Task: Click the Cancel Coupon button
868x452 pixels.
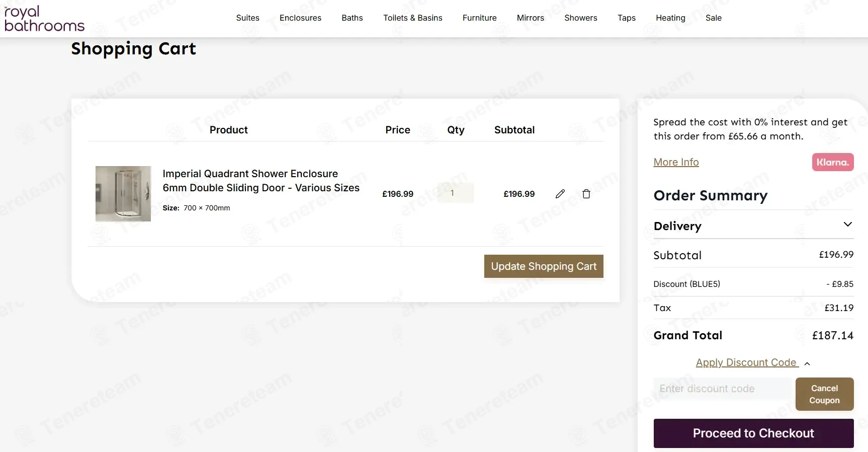Action: [x=824, y=394]
